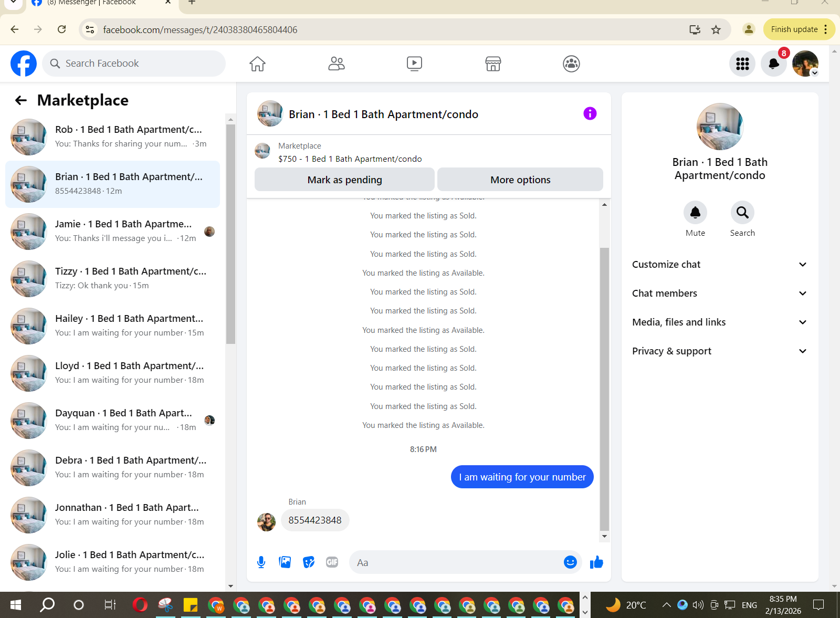This screenshot has width=840, height=618.
Task: Click More options button
Action: 520,180
